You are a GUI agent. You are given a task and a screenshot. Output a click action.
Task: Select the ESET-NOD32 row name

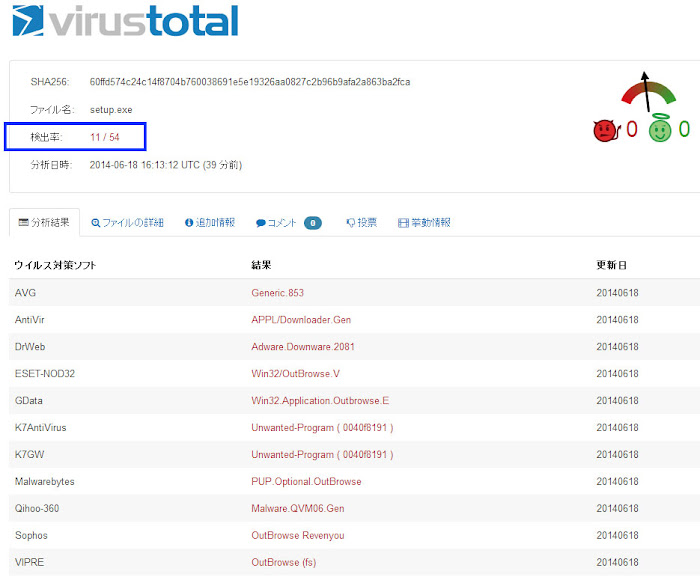tap(45, 374)
